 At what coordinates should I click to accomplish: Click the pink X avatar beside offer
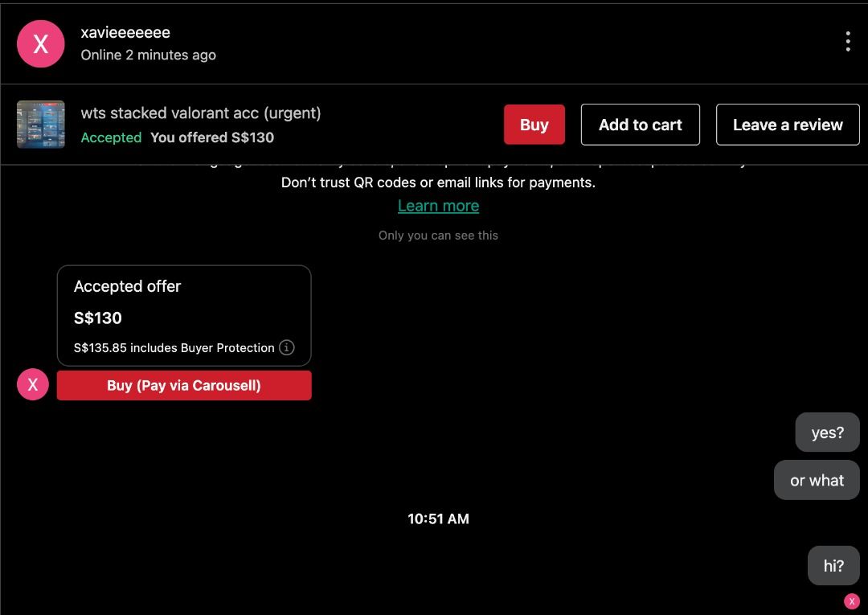[33, 384]
